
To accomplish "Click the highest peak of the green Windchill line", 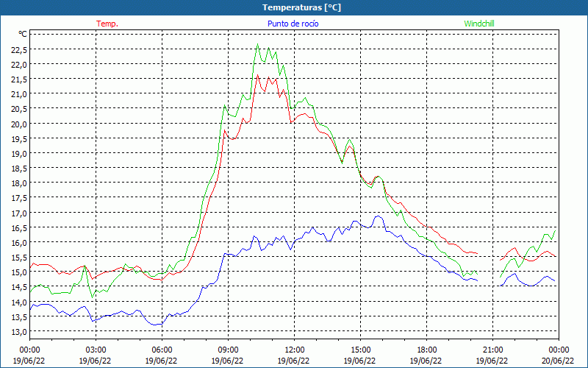I will 257,45.
